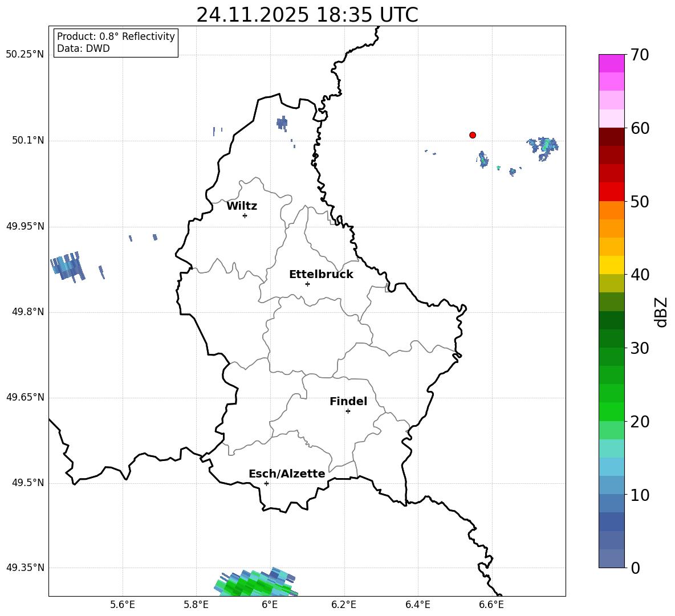Pick the bright red colorbar segment above 50
Screen dimensions: 675x616
point(612,192)
